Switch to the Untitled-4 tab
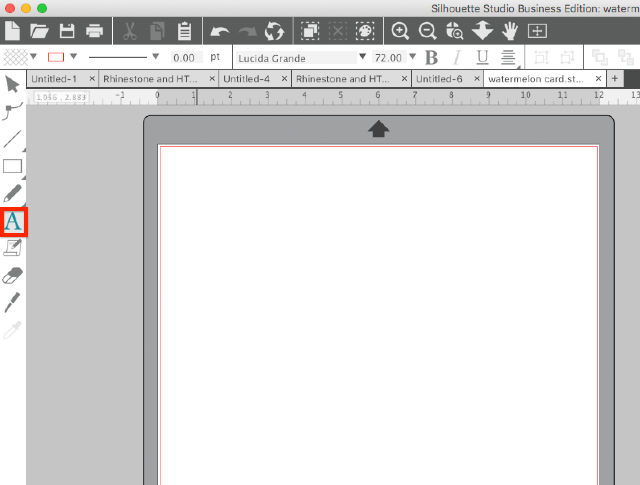640x485 pixels. coord(247,79)
